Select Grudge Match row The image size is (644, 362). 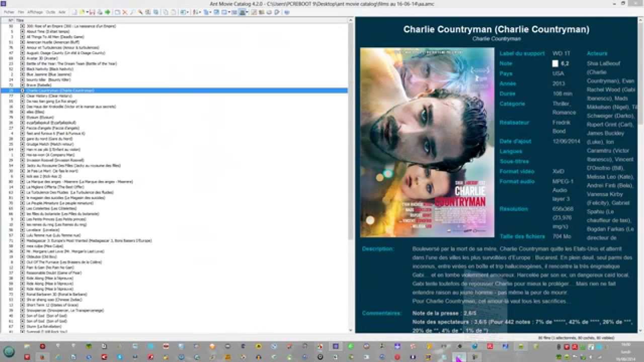pos(174,144)
